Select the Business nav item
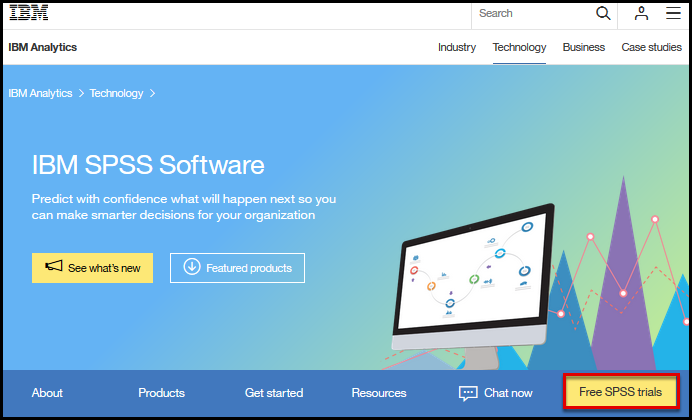The width and height of the screenshot is (692, 420). click(583, 47)
